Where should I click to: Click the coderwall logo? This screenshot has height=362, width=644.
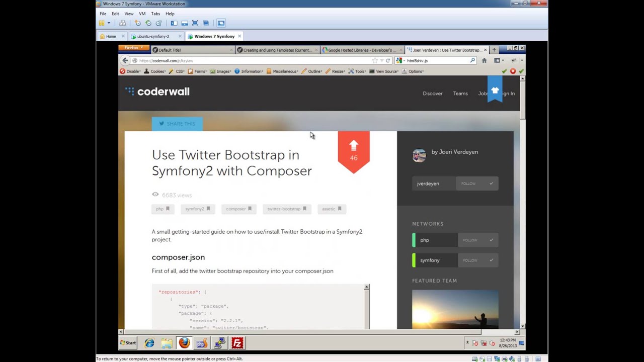pyautogui.click(x=157, y=92)
